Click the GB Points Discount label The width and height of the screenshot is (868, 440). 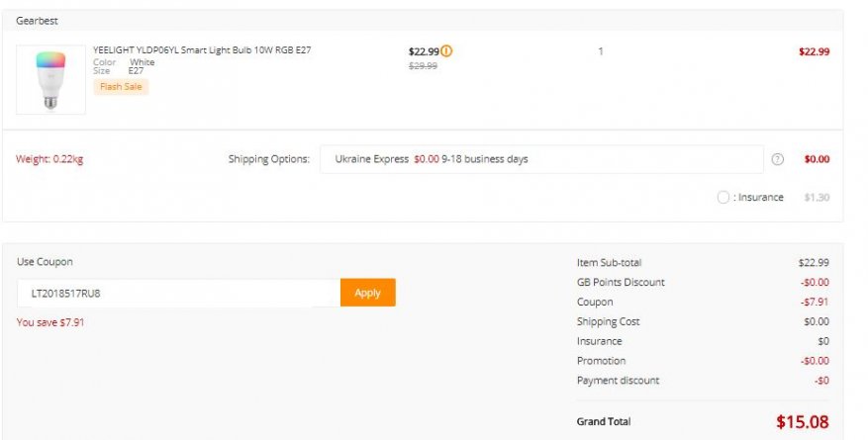click(x=621, y=283)
